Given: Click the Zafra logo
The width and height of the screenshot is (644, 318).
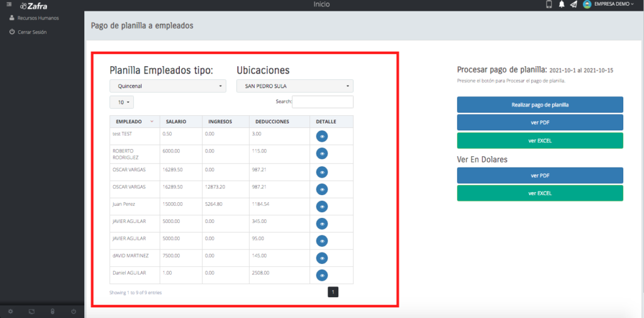Looking at the screenshot, I should pyautogui.click(x=33, y=6).
